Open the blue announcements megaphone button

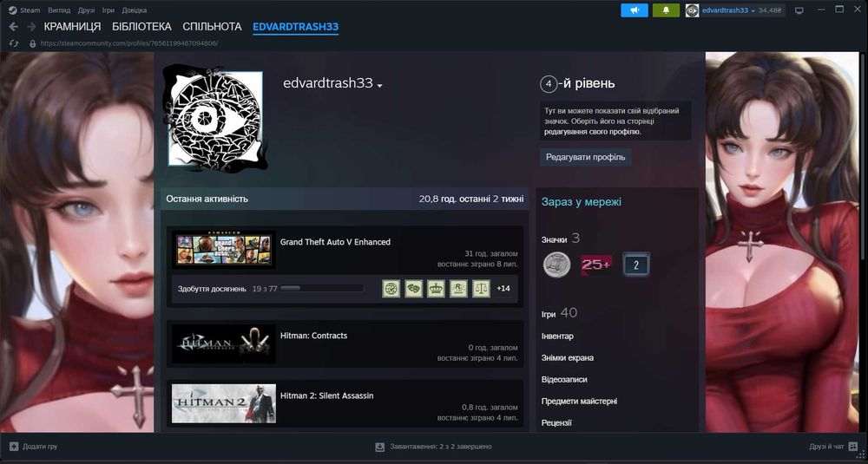coord(635,10)
